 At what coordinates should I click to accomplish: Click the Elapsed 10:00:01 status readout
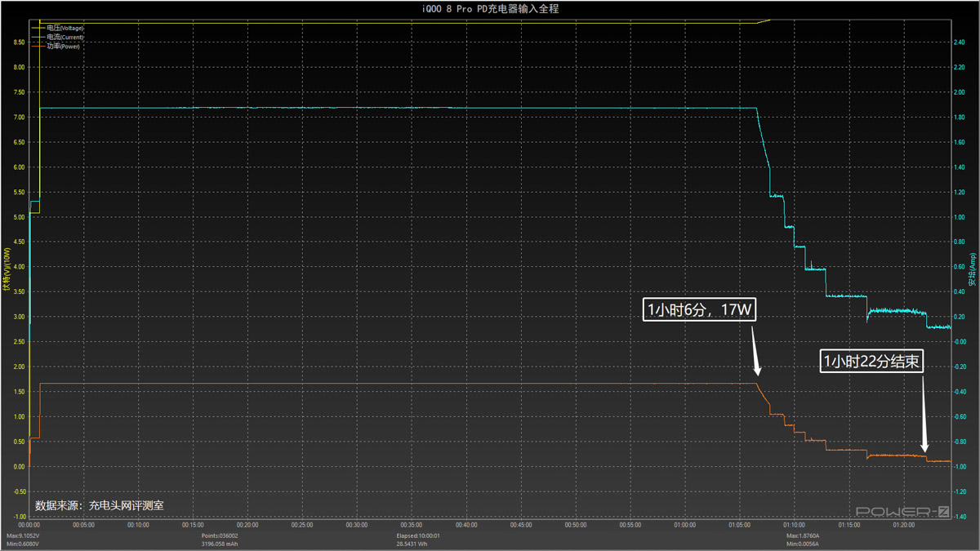418,535
